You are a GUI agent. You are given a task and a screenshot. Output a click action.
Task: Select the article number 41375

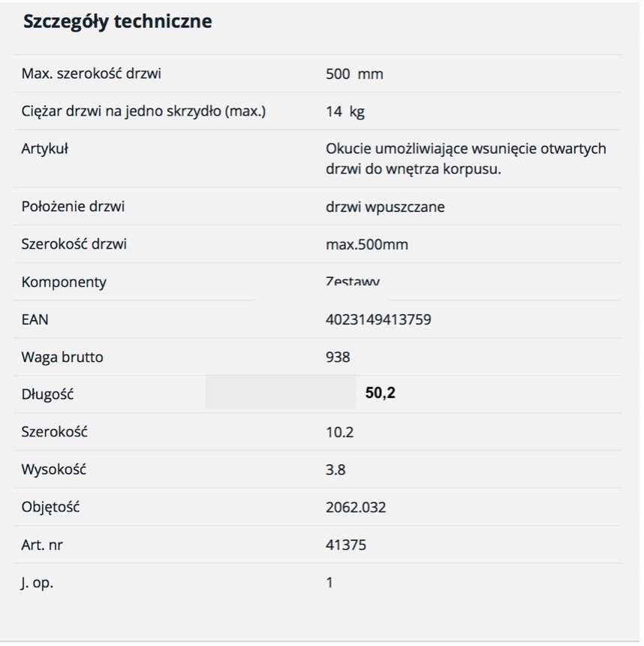(346, 545)
